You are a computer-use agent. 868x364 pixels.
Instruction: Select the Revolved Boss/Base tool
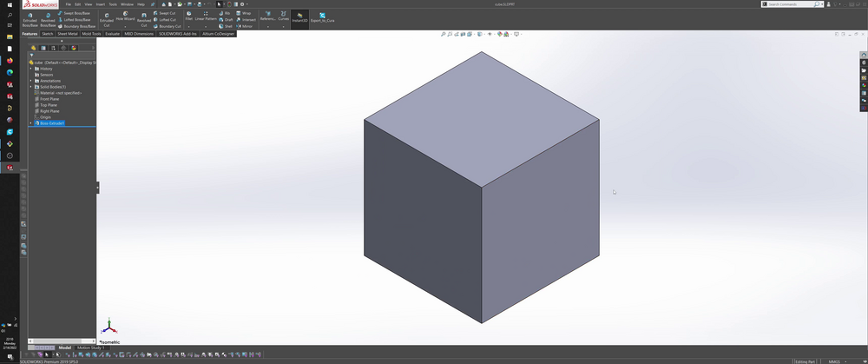(48, 19)
